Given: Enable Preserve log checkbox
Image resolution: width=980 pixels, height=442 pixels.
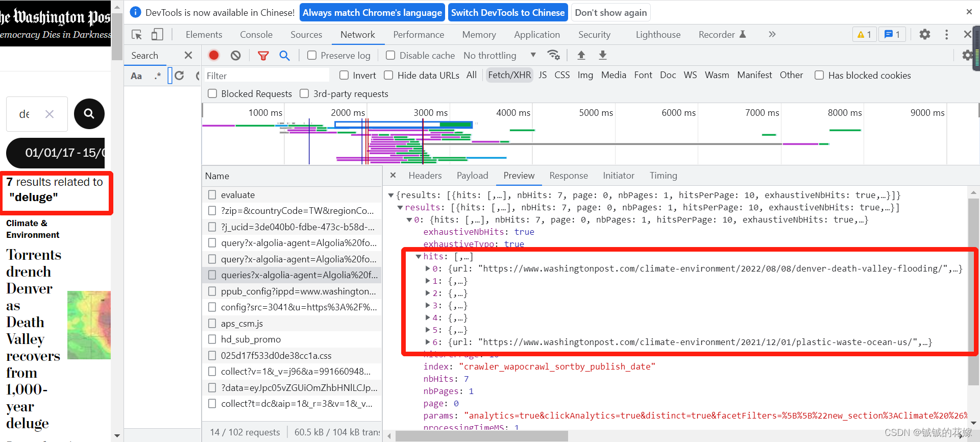Looking at the screenshot, I should [x=312, y=55].
